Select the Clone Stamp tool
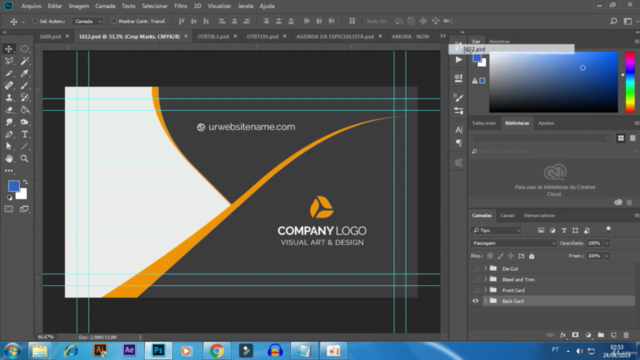The height and width of the screenshot is (360, 640). 9,98
